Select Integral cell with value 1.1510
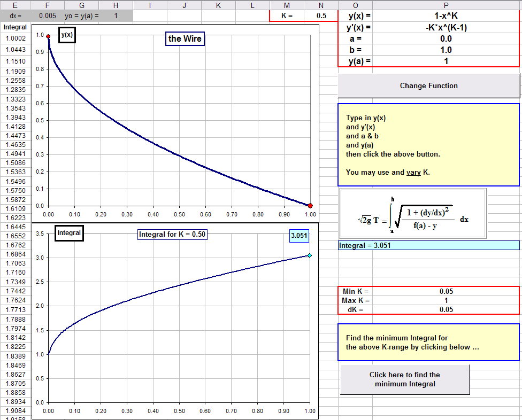The image size is (522, 420). [16, 61]
